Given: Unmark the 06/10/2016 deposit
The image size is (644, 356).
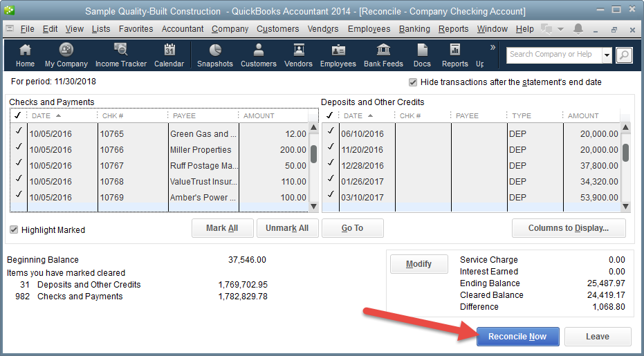Looking at the screenshot, I should tap(331, 131).
